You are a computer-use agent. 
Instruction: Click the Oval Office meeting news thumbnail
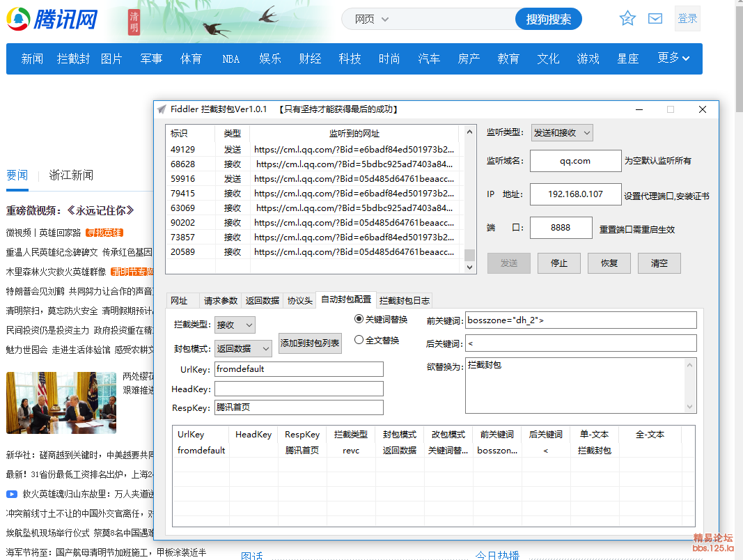tap(61, 403)
